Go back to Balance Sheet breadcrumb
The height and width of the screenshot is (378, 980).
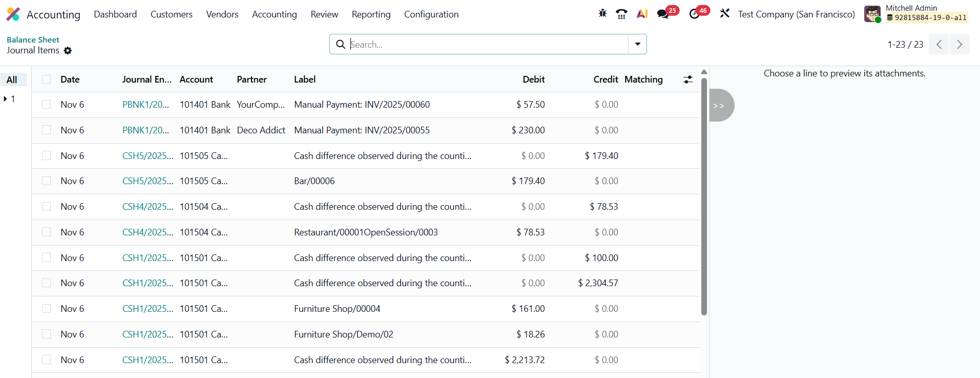tap(33, 39)
